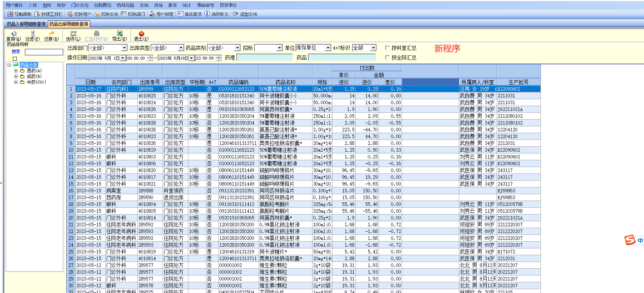Image resolution: width=644 pixels, height=293 pixels.
Task: Open 导航面板 navigation panel icon
Action: tap(10, 14)
